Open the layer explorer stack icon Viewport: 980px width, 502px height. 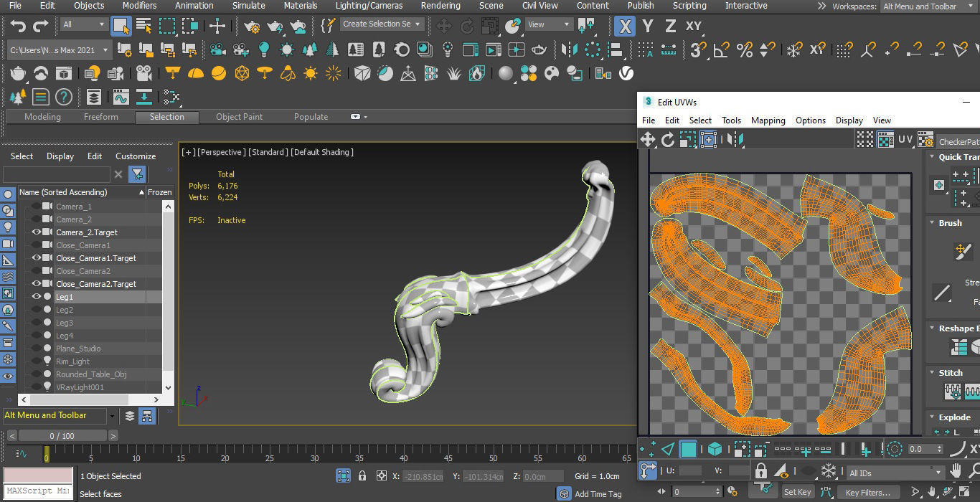[x=94, y=97]
